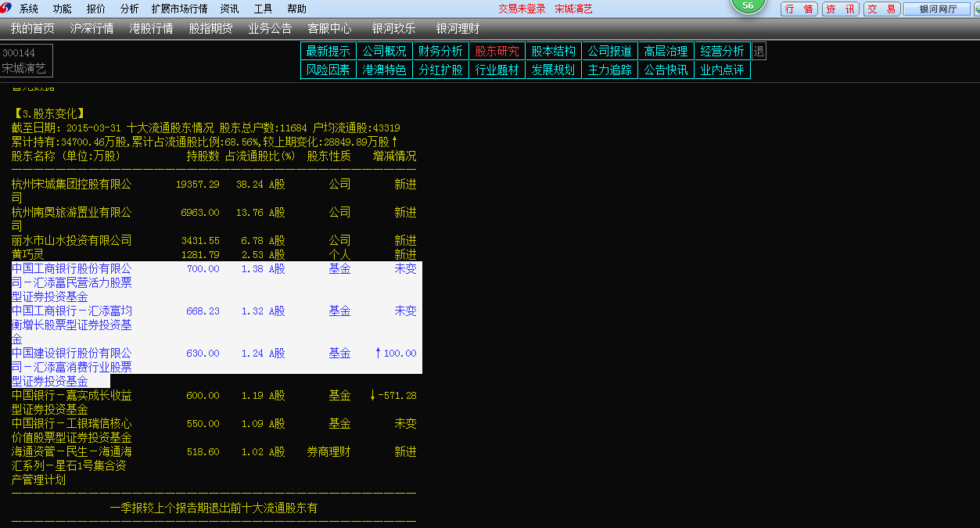Click the 资讯 button at top right
This screenshot has height=528, width=980.
click(841, 9)
